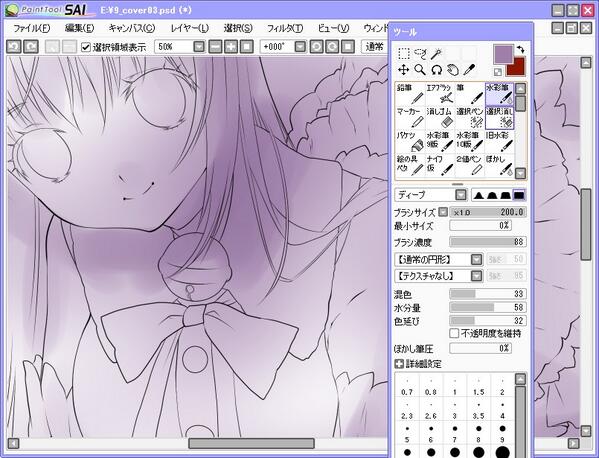599x458 pixels.
Task: Choose the 絵の具ペタ paint brush
Action: tap(410, 165)
